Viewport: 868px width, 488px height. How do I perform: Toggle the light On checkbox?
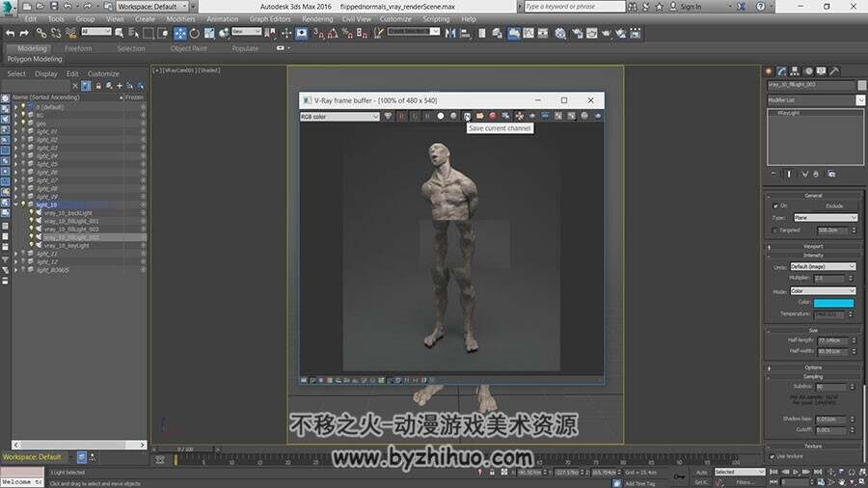click(775, 205)
